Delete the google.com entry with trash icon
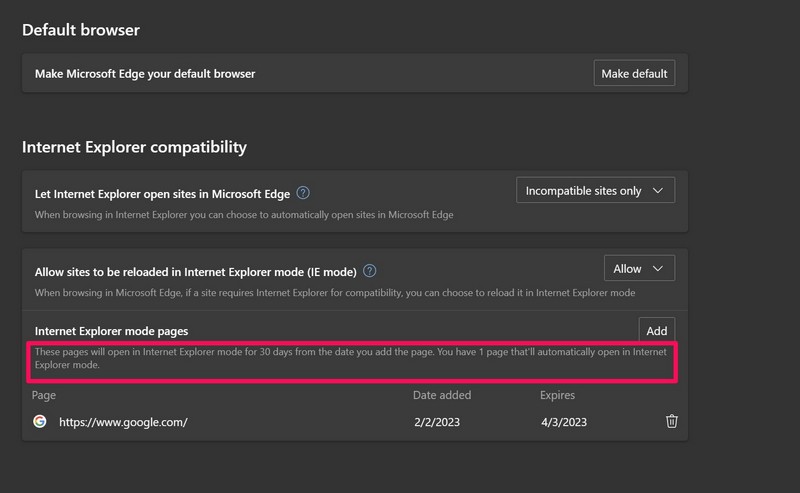 [671, 421]
